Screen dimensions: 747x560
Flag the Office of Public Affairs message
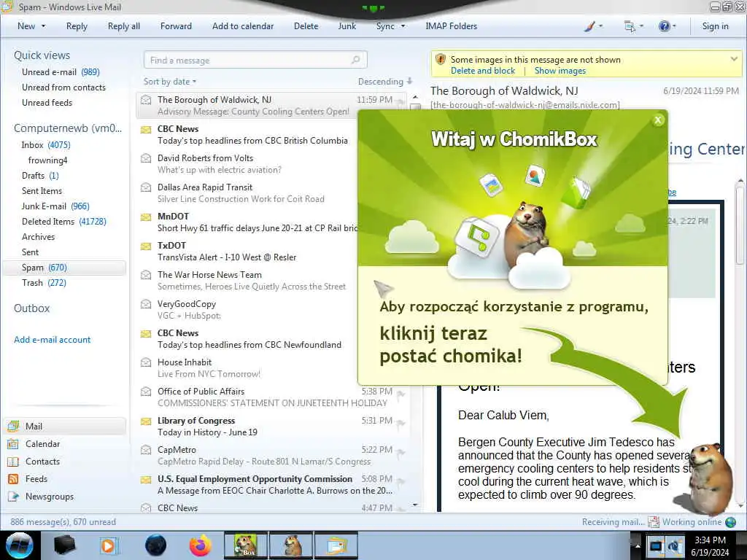click(401, 394)
